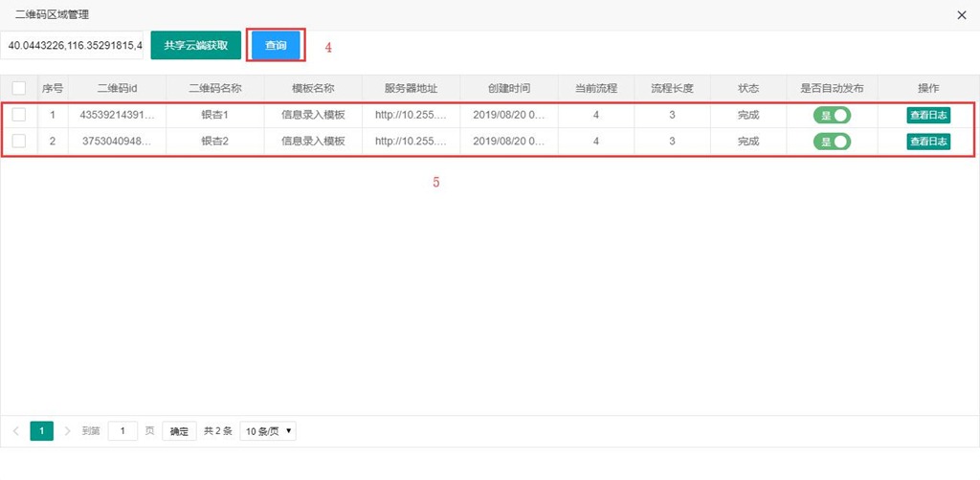Viewport: 980px width, 480px height.
Task: Go to next page arrow
Action: click(67, 431)
